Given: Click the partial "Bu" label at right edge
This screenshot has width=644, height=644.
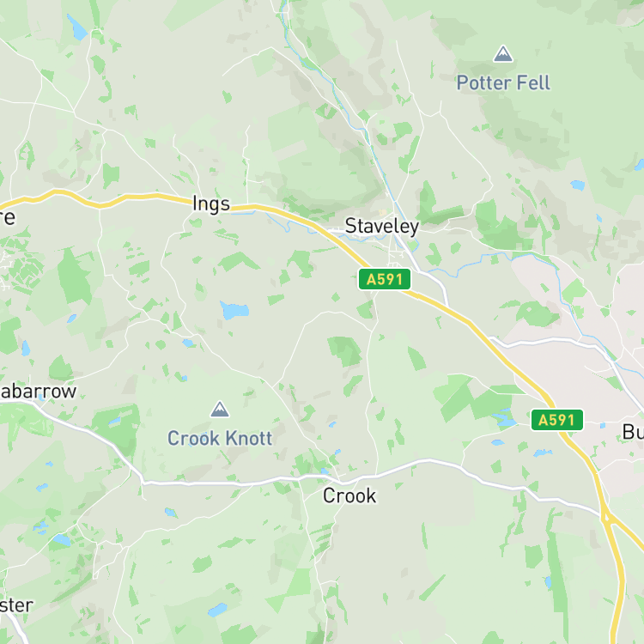Looking at the screenshot, I should 633,432.
